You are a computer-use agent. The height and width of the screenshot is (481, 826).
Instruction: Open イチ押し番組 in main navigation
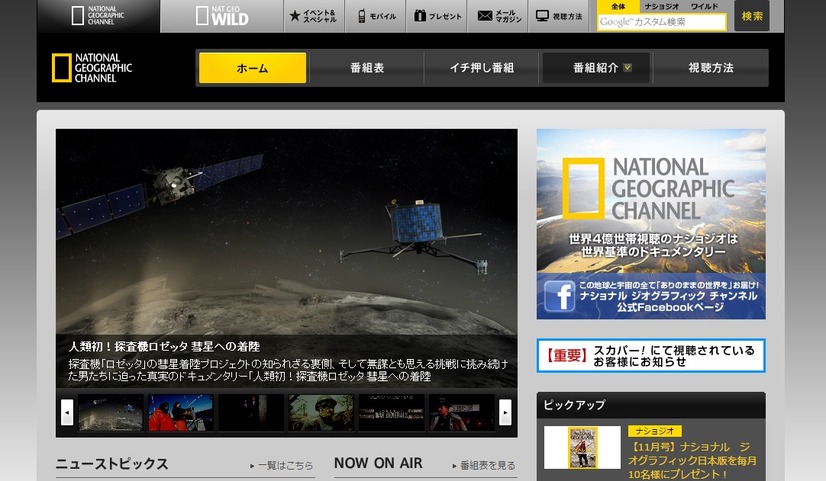[x=481, y=68]
